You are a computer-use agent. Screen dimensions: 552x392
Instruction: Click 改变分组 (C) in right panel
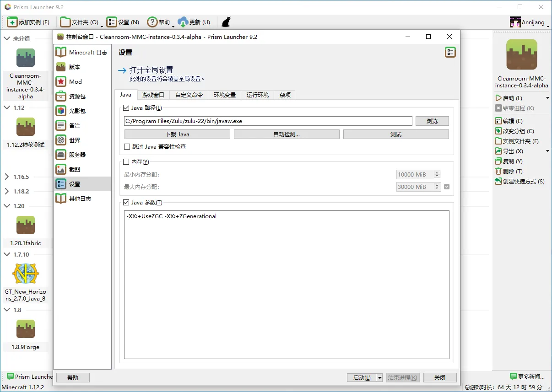tap(514, 131)
